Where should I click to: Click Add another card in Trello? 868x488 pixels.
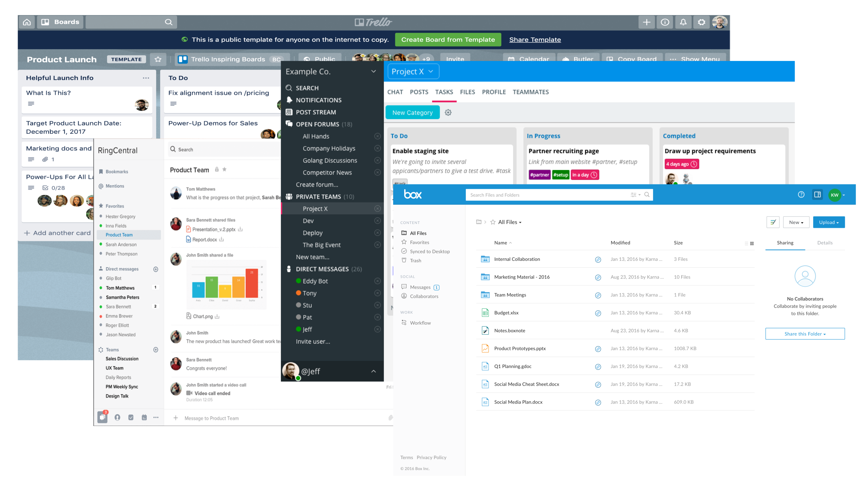57,233
